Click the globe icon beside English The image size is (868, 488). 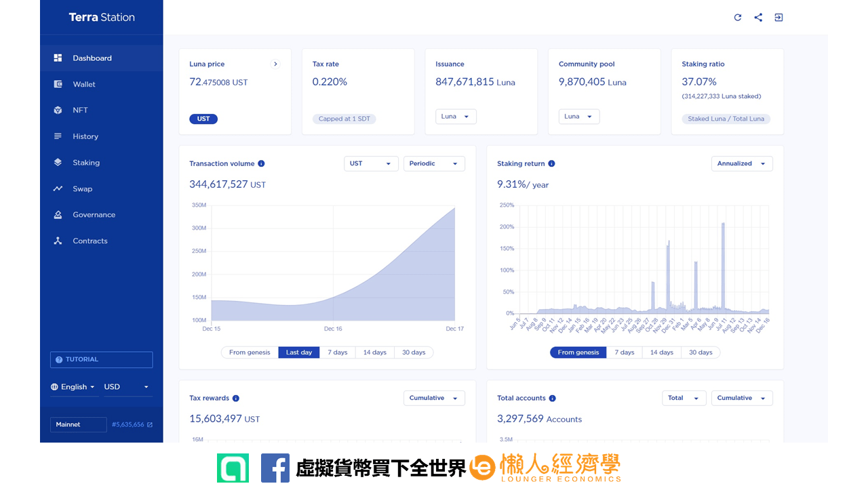[54, 387]
